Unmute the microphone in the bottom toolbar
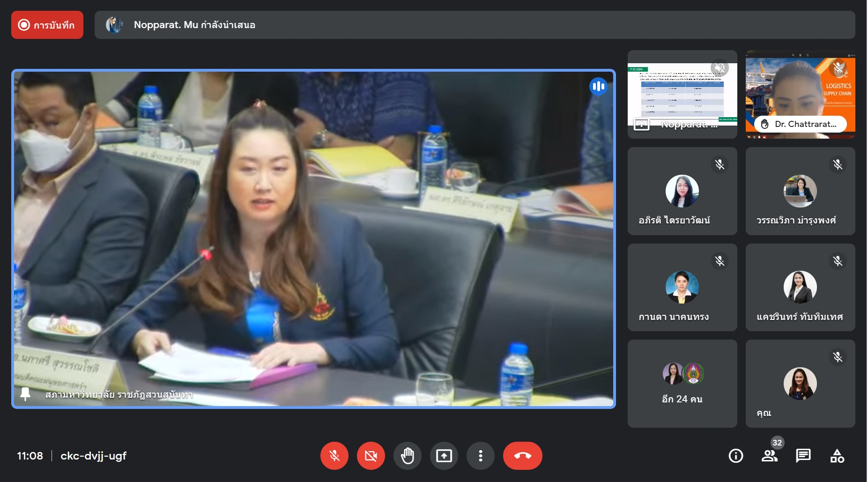The image size is (868, 482). point(334,456)
